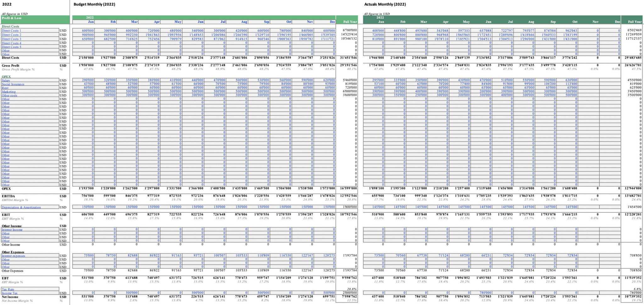Open the Direct Costs 1 row link

tap(11, 31)
